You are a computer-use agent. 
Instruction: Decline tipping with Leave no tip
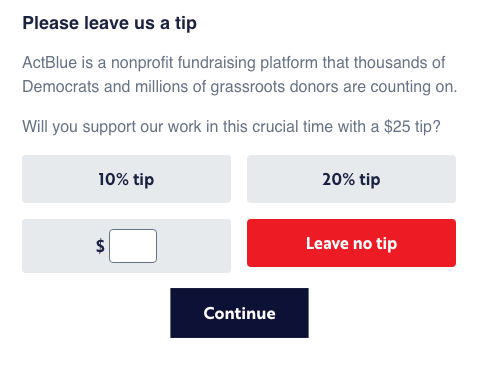point(351,243)
